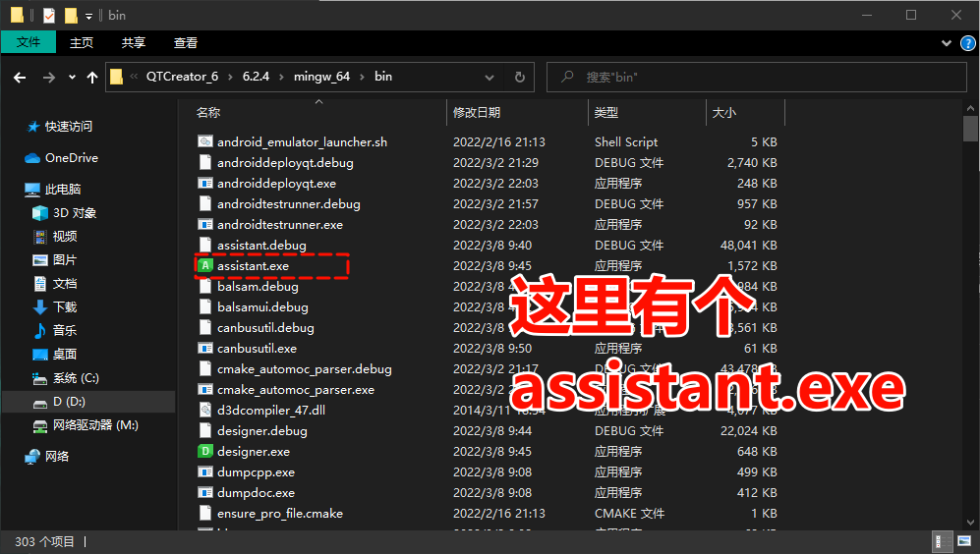Open address bar history dropdown
This screenshot has width=980, height=554.
(x=490, y=78)
